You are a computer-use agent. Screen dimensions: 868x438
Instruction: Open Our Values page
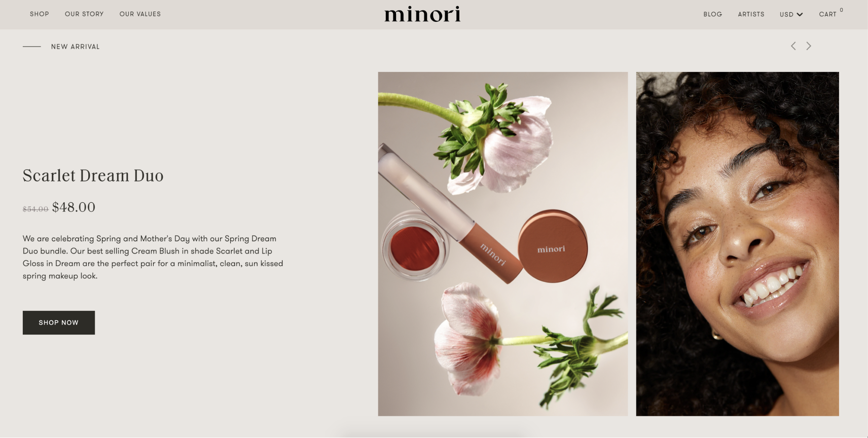140,14
